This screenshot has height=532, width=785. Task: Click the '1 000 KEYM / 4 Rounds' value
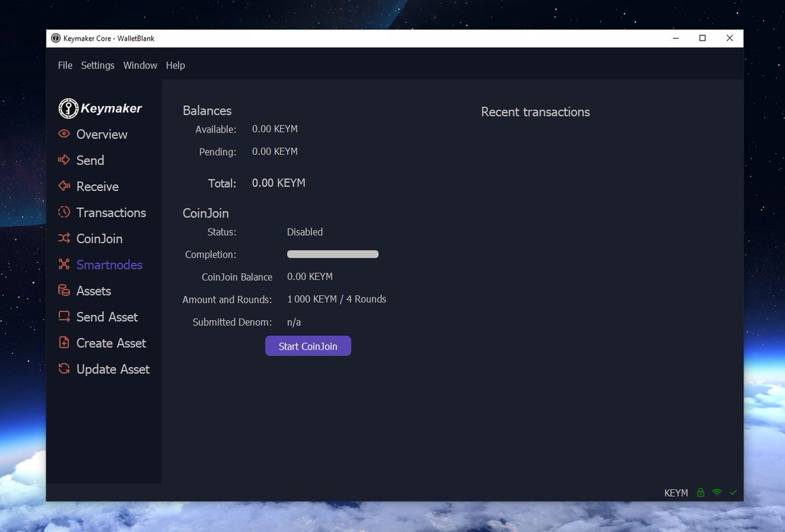pos(337,299)
